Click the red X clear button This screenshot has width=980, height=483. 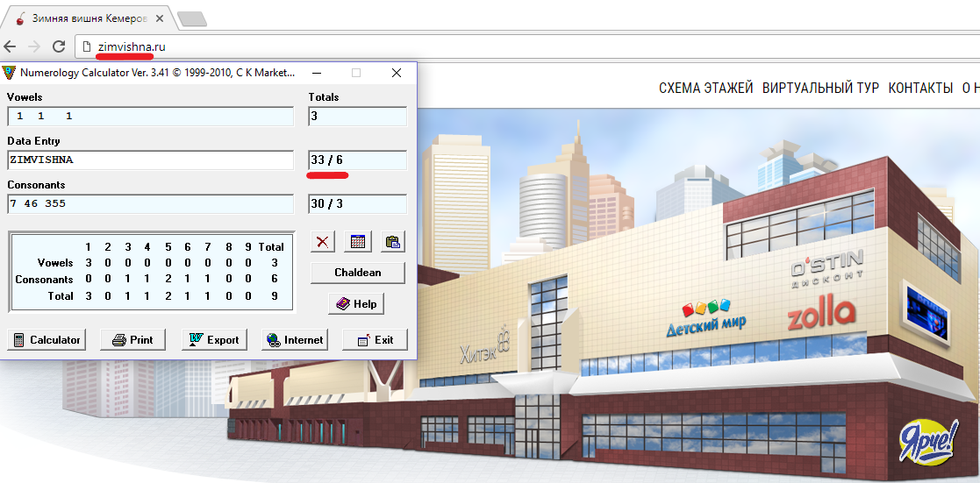coord(323,241)
